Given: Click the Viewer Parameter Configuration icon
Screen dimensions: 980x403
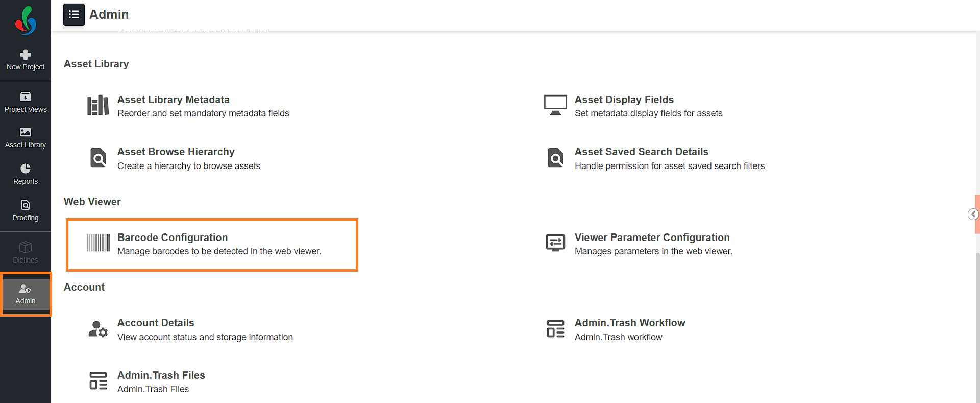Looking at the screenshot, I should pos(555,243).
